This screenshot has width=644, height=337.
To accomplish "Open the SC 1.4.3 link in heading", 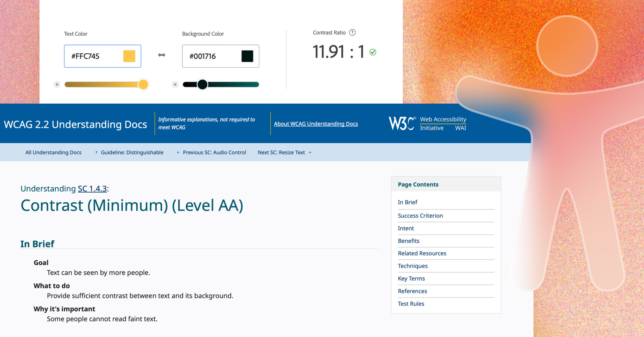I will point(92,189).
